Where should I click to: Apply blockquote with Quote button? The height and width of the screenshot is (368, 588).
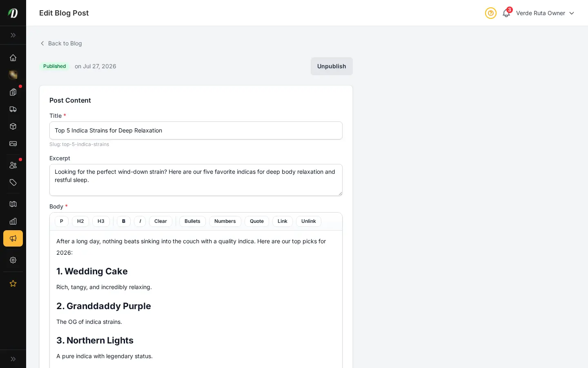coord(257,221)
